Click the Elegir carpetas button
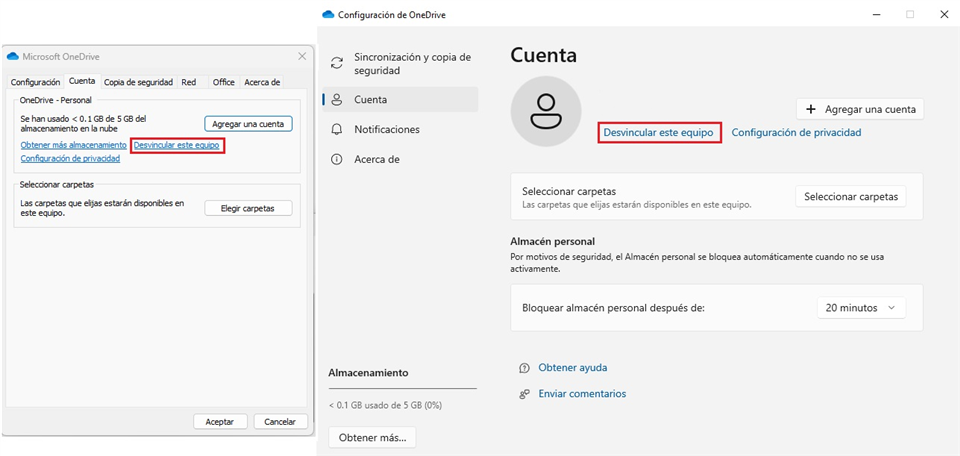Image resolution: width=960 pixels, height=456 pixels. click(x=248, y=208)
